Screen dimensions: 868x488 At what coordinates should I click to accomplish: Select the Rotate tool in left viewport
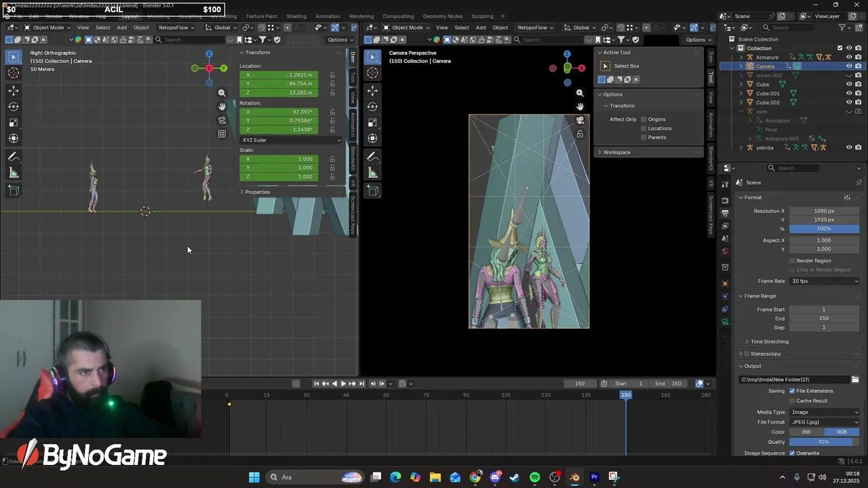coord(14,106)
